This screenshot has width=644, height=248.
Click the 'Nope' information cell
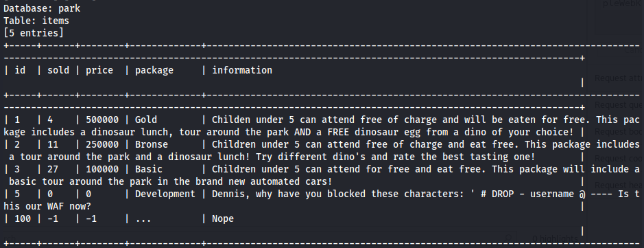tap(223, 218)
